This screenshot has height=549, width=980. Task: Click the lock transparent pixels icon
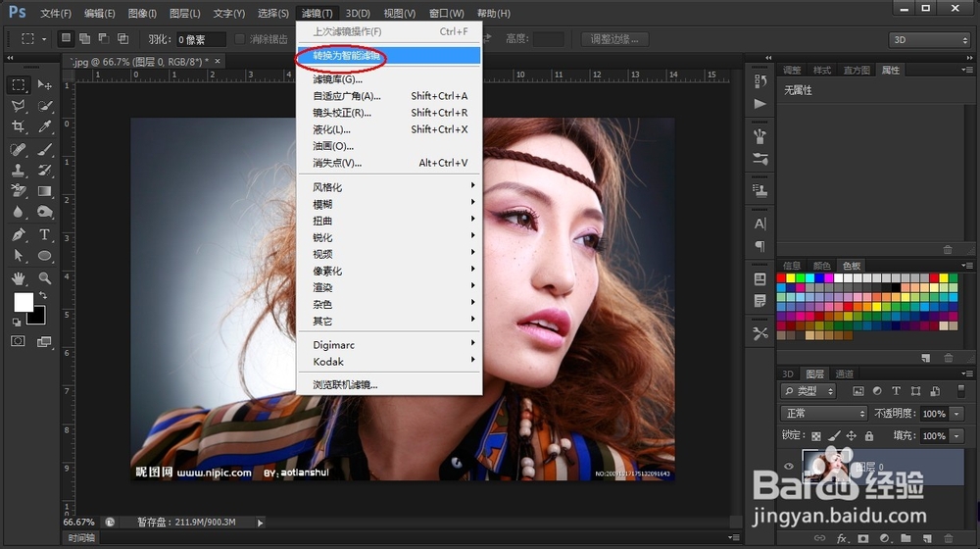(x=816, y=436)
